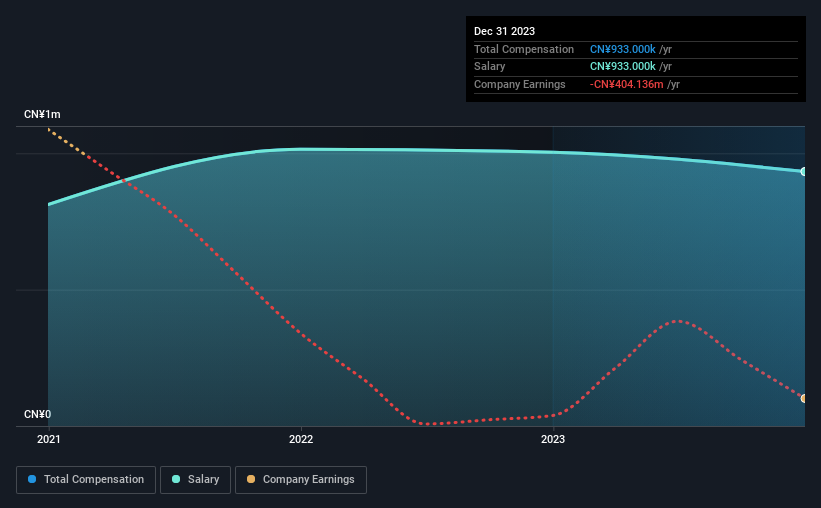Click the Total Compensation tooltip row label
Screen dimensions: 821x508
[x=524, y=49]
